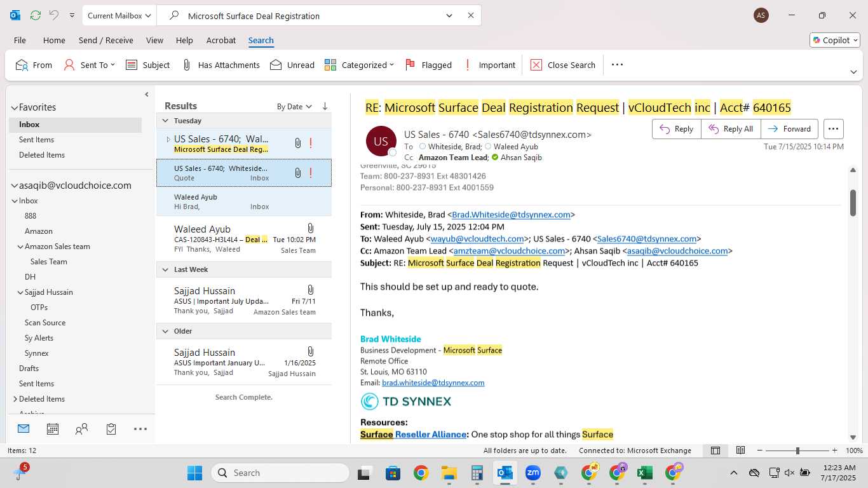The image size is (868, 488).
Task: Open the AS account profile avatar
Action: 761,15
